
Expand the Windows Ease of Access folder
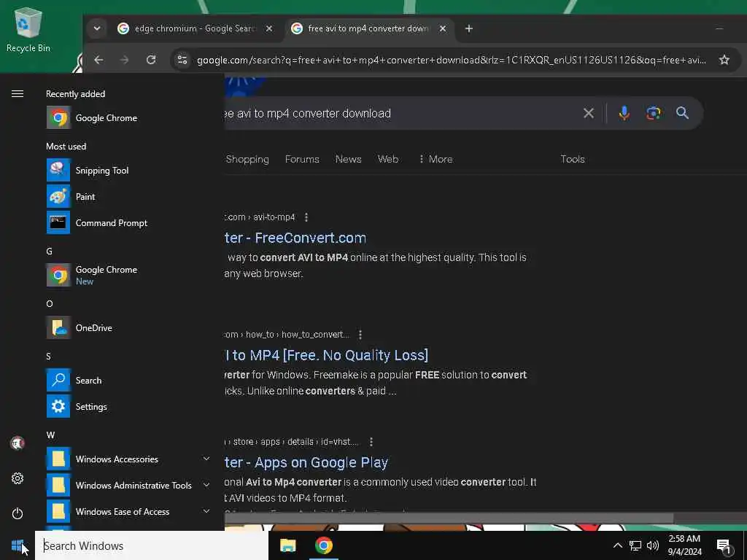pos(128,511)
